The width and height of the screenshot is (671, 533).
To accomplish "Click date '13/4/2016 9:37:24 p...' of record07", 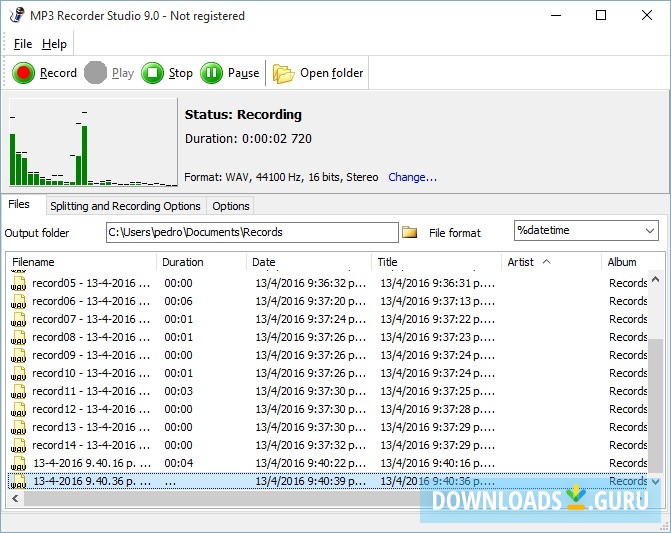I will (311, 319).
